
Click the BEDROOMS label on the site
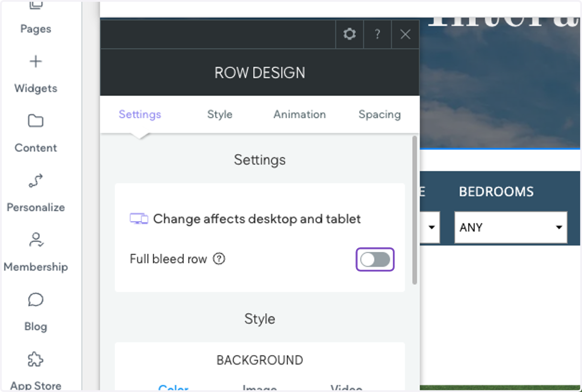click(x=496, y=192)
